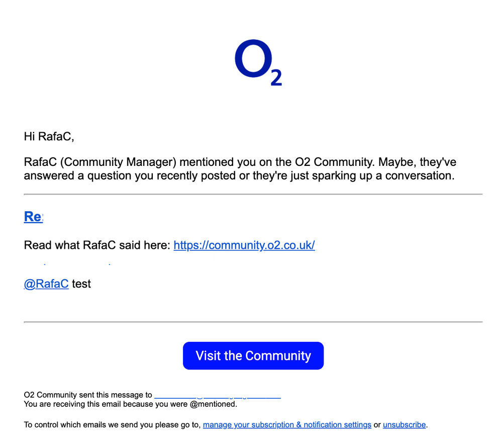Viewport: 502px width, 448px height.
Task: Click the divider line above the Re: subject
Action: [x=253, y=194]
